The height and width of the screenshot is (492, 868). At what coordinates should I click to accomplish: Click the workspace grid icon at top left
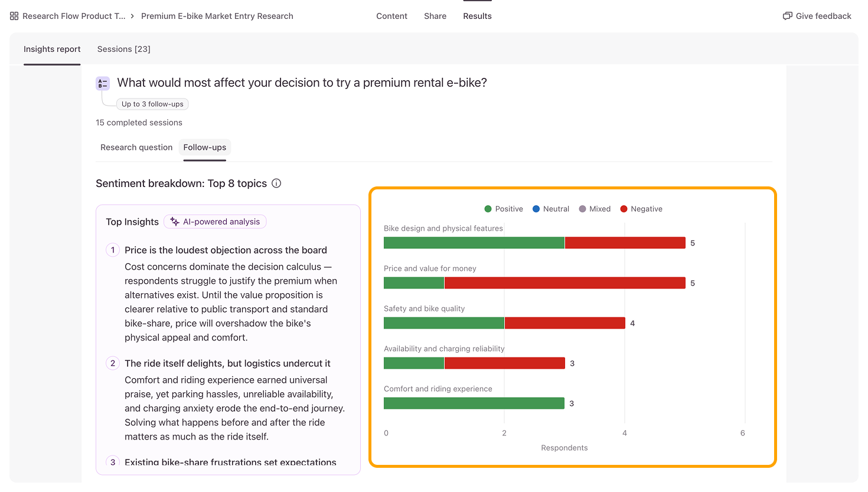(x=14, y=16)
